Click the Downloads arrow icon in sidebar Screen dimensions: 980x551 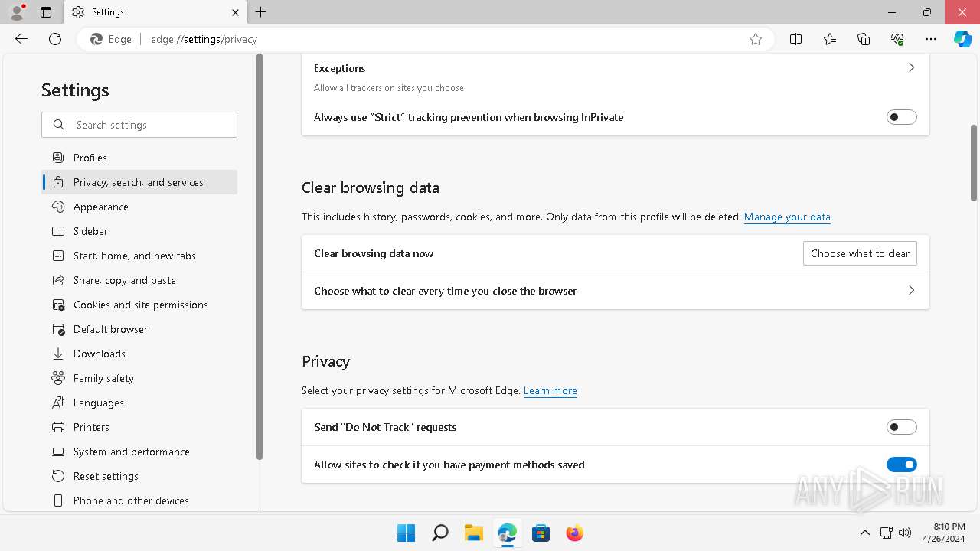tap(58, 354)
